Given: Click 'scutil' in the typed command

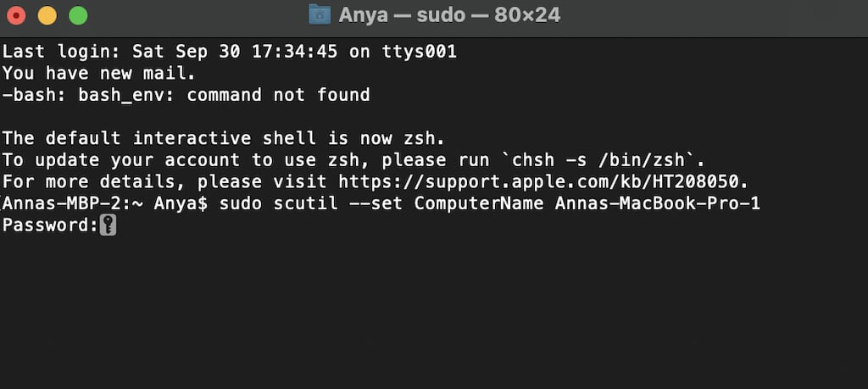Looking at the screenshot, I should [x=305, y=203].
